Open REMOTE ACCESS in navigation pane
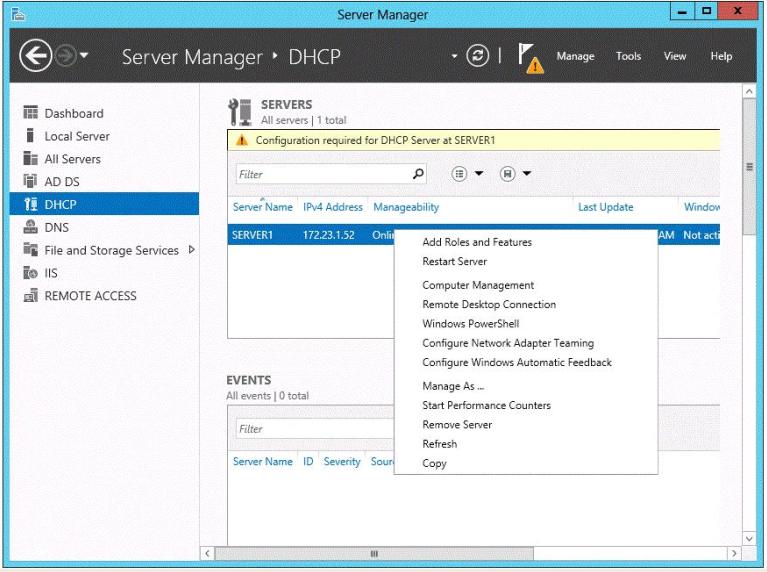This screenshot has height=572, width=767. pos(90,296)
